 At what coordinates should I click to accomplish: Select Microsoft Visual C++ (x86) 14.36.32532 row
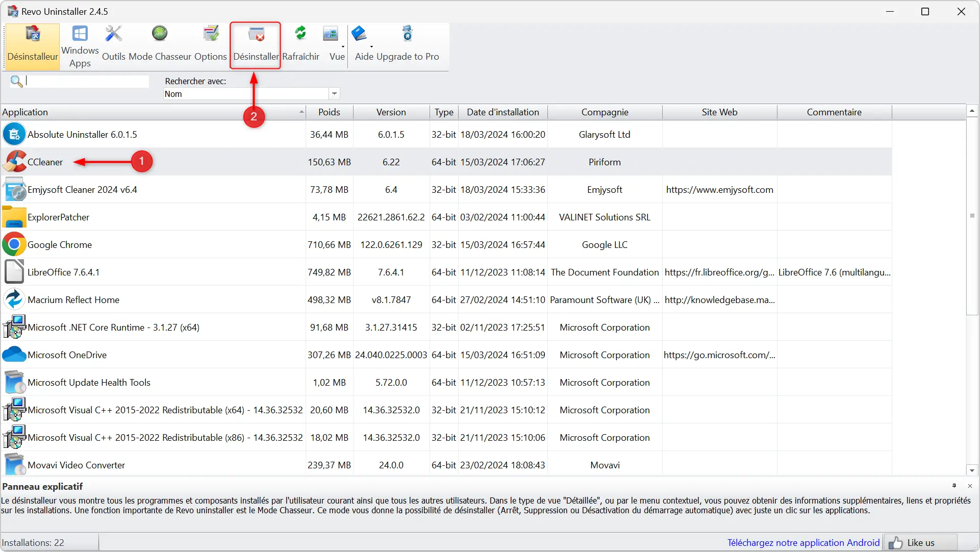(x=446, y=437)
